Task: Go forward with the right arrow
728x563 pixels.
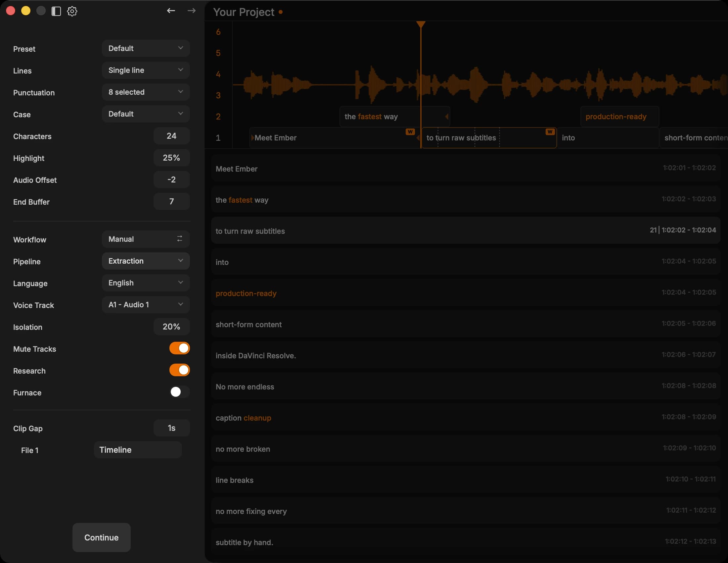Action: (x=191, y=11)
